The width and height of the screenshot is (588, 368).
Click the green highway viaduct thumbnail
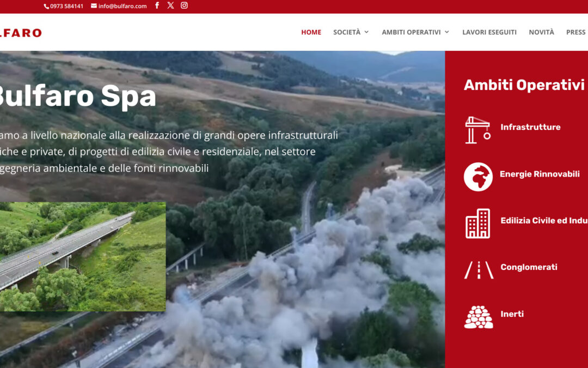coord(83,256)
